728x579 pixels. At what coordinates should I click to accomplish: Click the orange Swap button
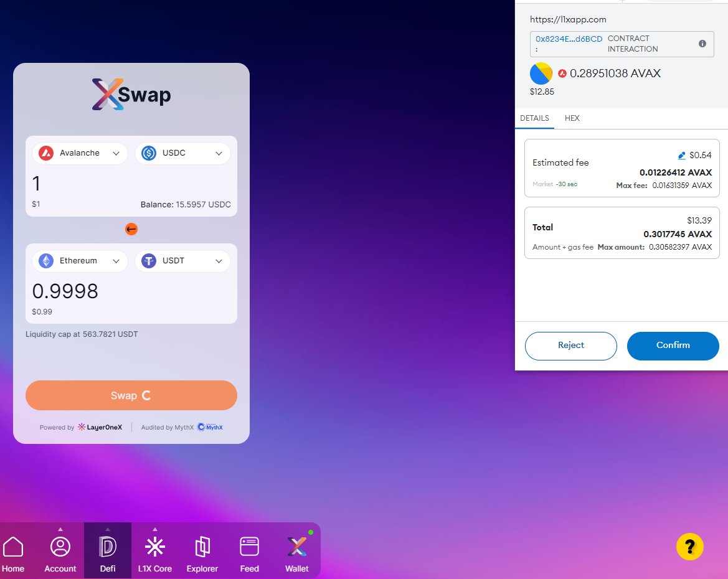pos(131,395)
